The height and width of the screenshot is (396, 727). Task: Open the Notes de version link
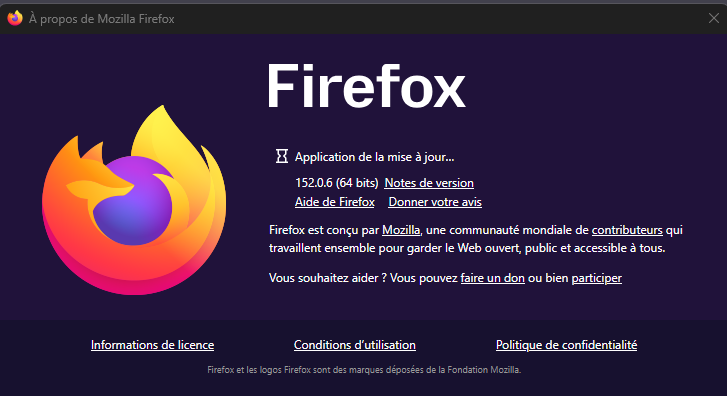429,183
